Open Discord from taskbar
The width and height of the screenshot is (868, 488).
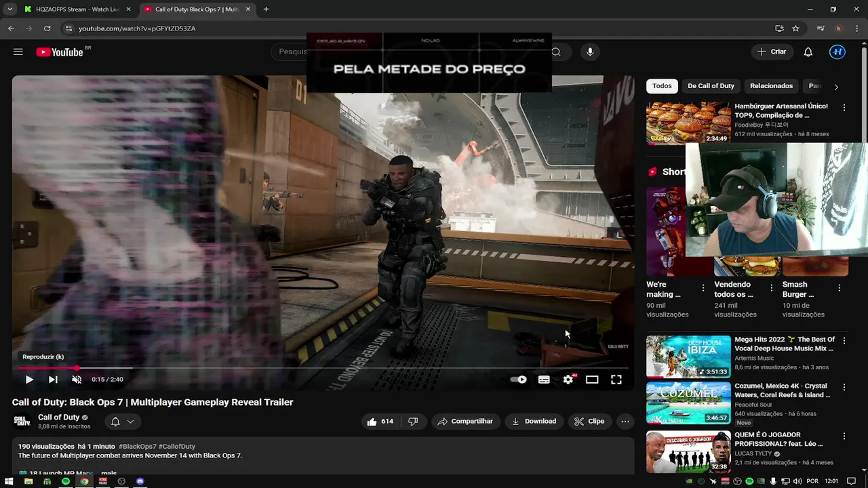[x=140, y=481]
